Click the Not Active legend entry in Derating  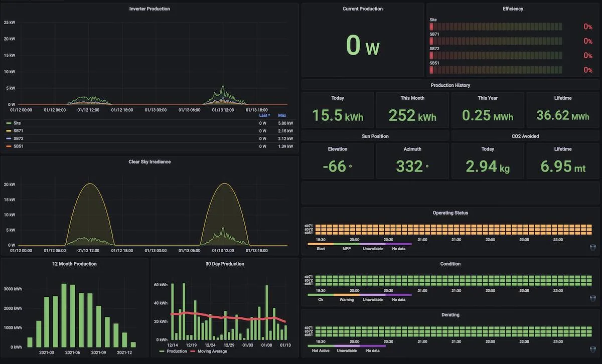click(x=321, y=350)
